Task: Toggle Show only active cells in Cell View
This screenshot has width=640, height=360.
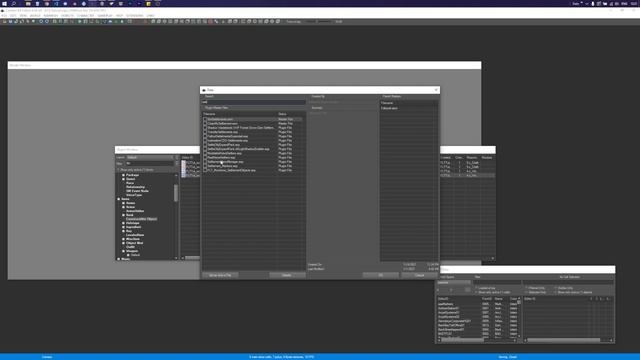Action: tap(476, 292)
